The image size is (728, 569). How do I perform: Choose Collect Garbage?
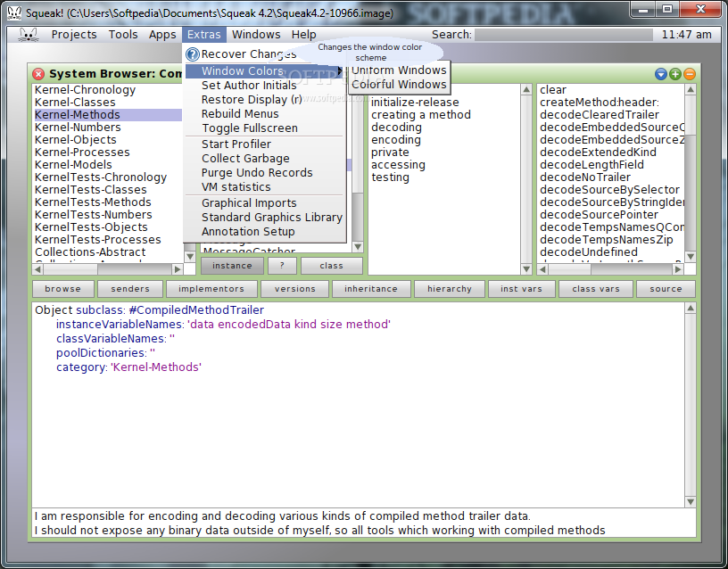265,158
